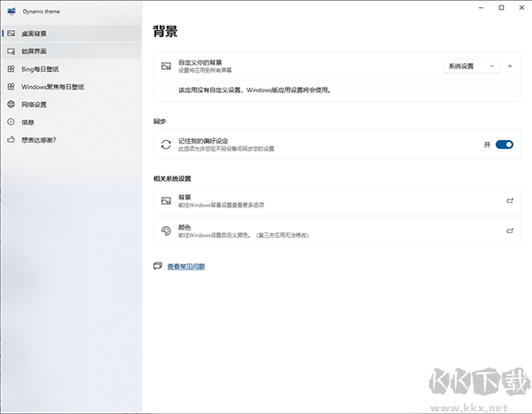Switch to 锁屏界面 page
The width and height of the screenshot is (532, 414).
point(71,51)
